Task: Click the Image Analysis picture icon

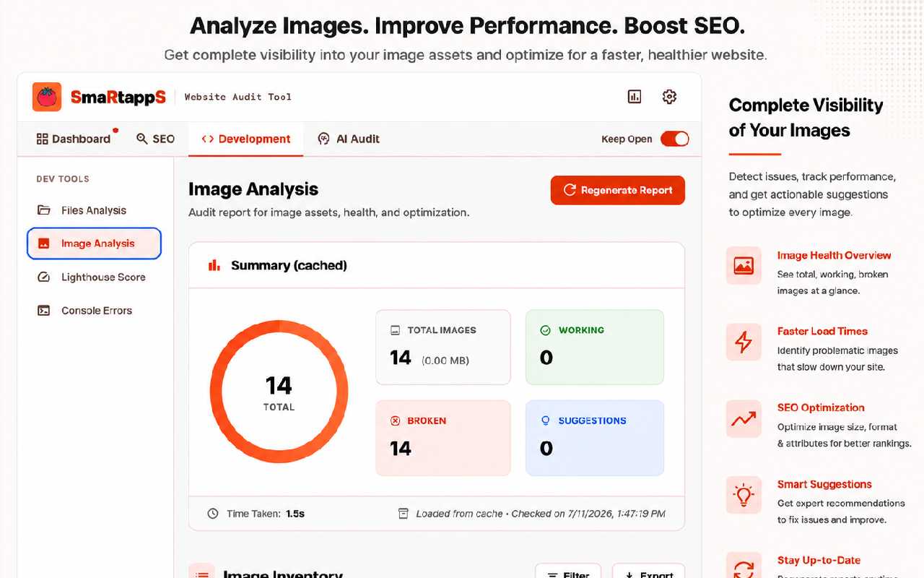Action: [44, 244]
